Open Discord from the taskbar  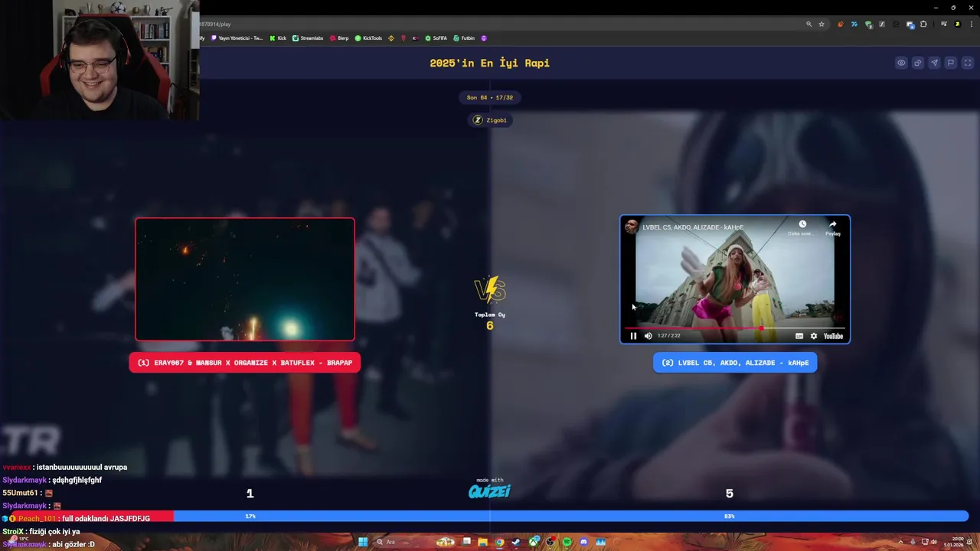583,543
